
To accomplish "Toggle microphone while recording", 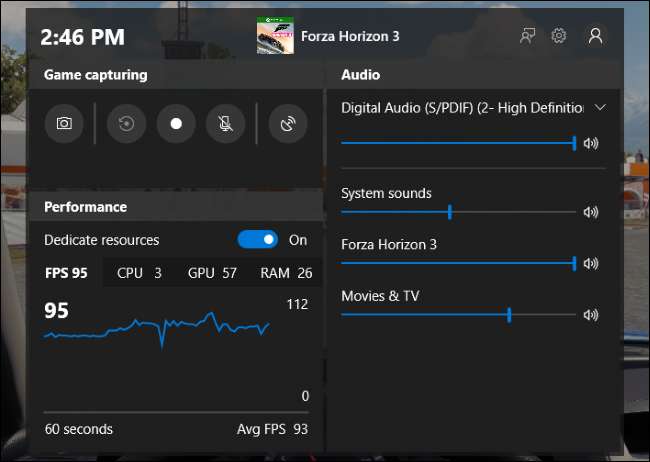I will pyautogui.click(x=225, y=124).
